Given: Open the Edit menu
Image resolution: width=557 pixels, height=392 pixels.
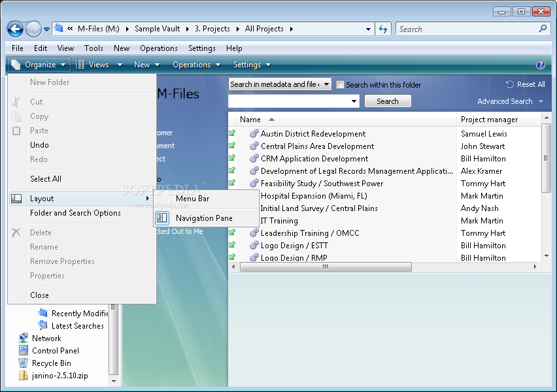Looking at the screenshot, I should pyautogui.click(x=41, y=48).
